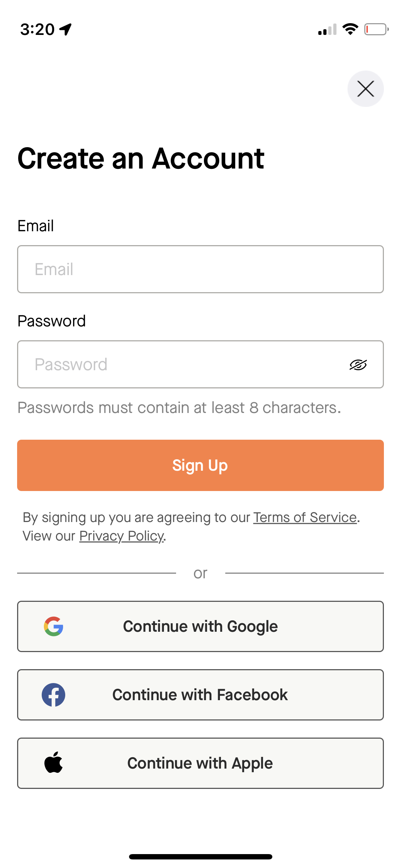Open the Terms of Service link
The image size is (401, 868).
[305, 517]
